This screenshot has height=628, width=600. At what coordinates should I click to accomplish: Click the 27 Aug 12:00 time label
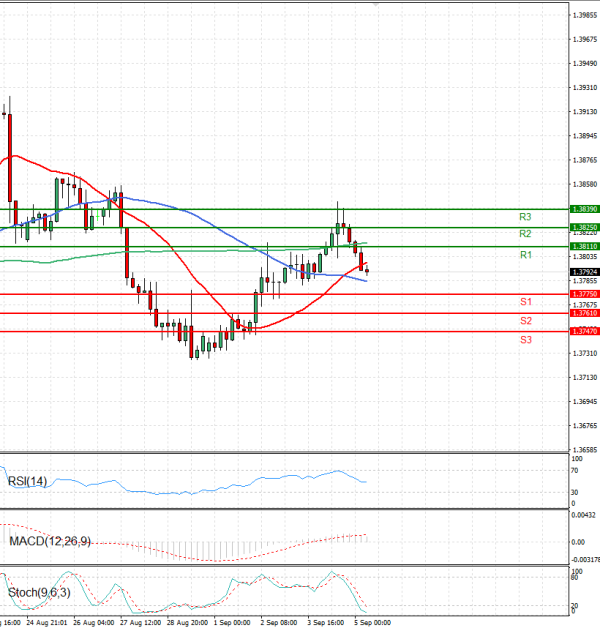coord(140,621)
